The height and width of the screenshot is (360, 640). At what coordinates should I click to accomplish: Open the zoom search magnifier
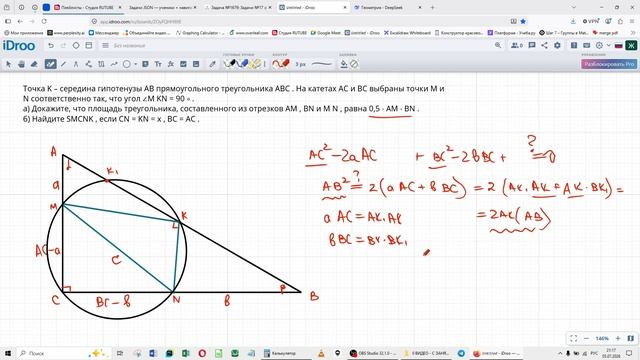tap(498, 45)
